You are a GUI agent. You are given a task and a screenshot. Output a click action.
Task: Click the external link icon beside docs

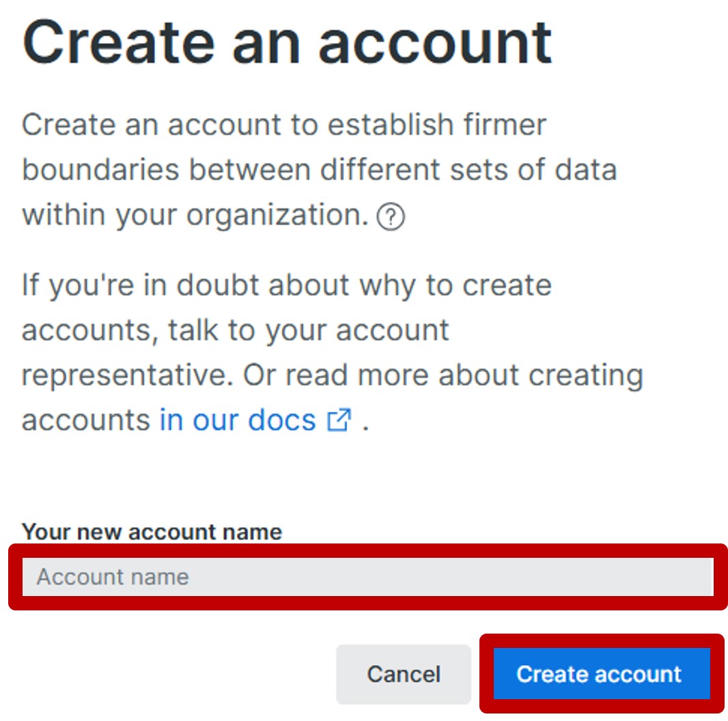point(339,420)
